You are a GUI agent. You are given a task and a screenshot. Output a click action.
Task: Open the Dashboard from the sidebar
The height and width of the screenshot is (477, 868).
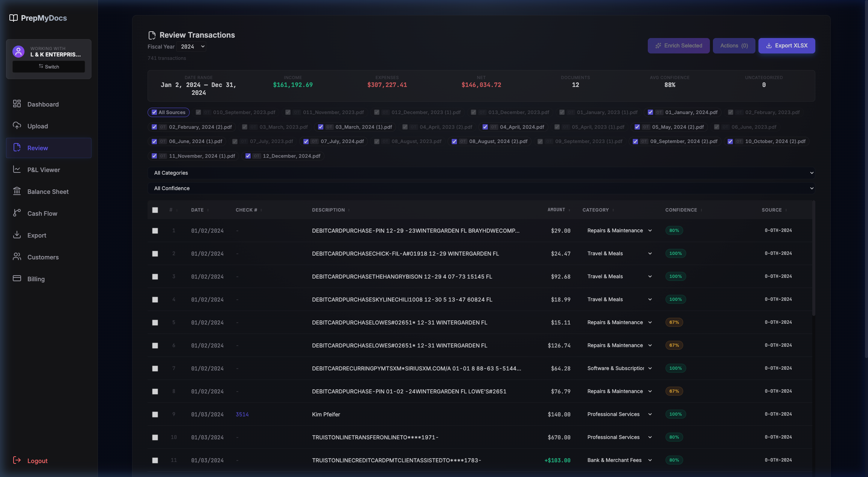click(x=43, y=104)
